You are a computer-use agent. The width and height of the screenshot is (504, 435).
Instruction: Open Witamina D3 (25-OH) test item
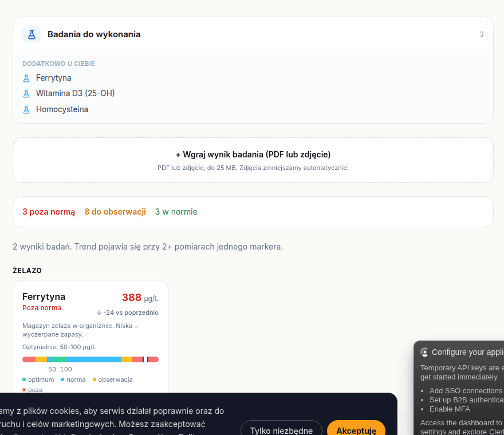point(75,93)
